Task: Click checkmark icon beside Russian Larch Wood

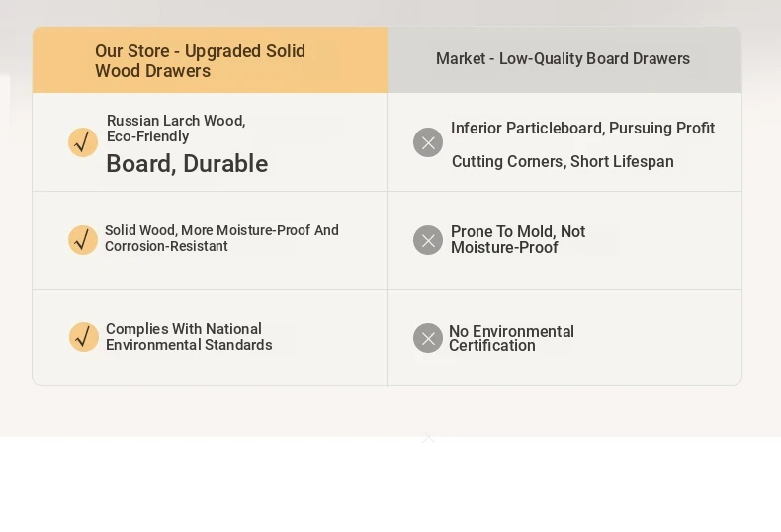Action: coord(83,142)
